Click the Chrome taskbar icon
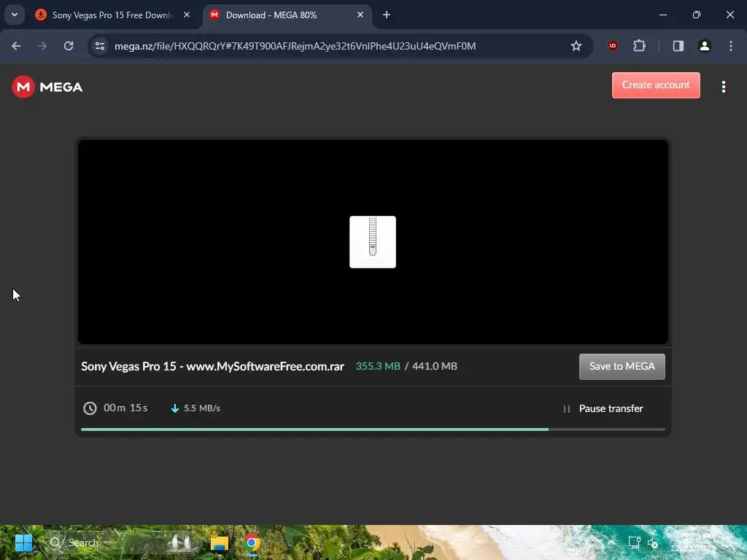This screenshot has height=560, width=747. point(252,542)
